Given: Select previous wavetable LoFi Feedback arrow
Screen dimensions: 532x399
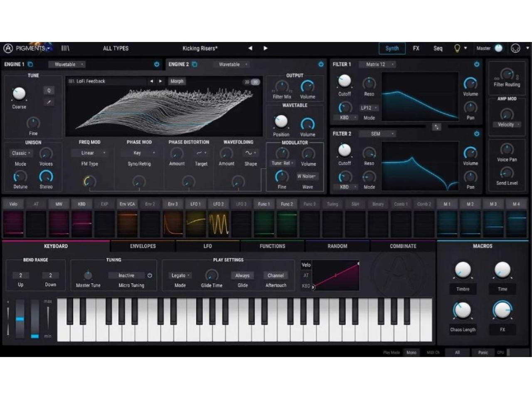Looking at the screenshot, I should (152, 81).
